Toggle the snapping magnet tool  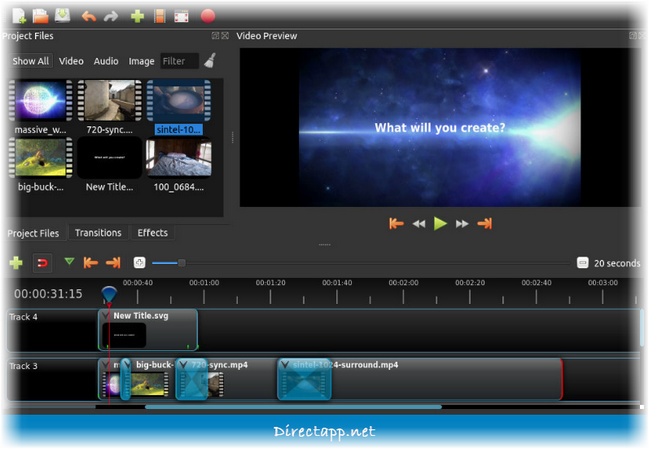pos(42,263)
